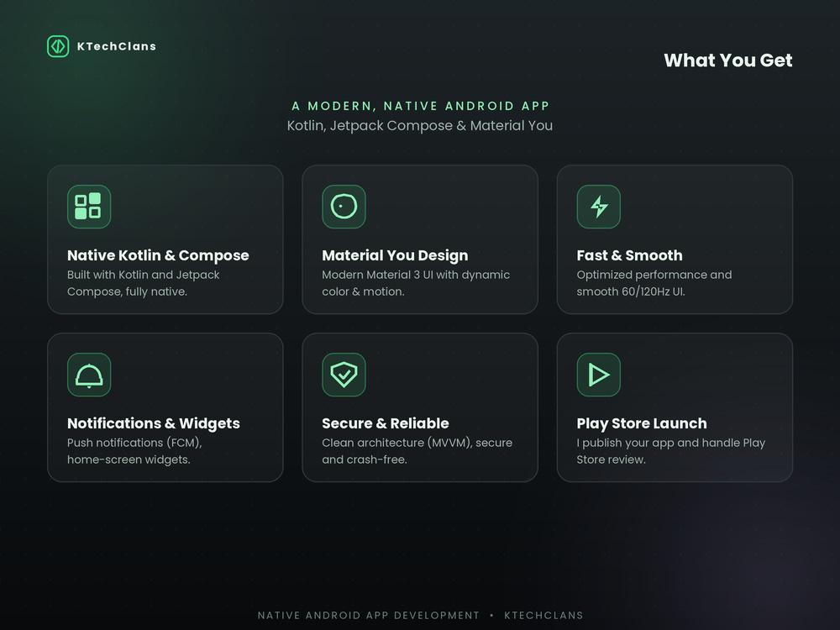Click 'Push notifications (FCM)' description
The height and width of the screenshot is (630, 840).
[x=134, y=451]
